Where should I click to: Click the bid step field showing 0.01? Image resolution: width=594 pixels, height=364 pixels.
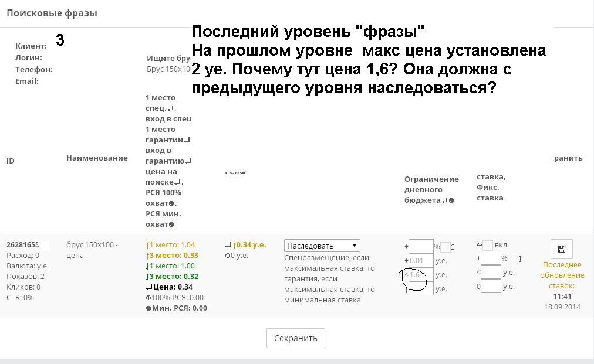pyautogui.click(x=420, y=260)
